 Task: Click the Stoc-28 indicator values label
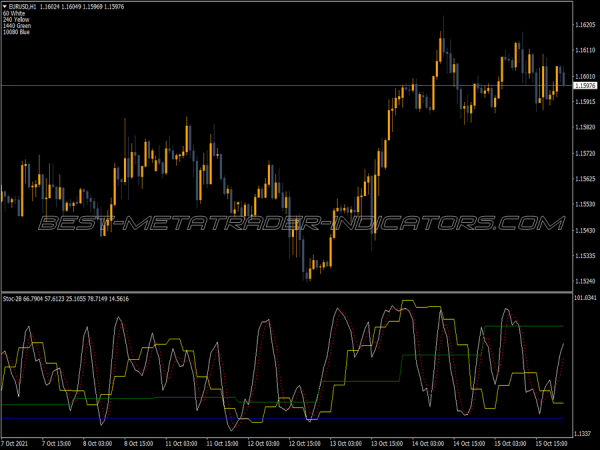click(x=66, y=299)
